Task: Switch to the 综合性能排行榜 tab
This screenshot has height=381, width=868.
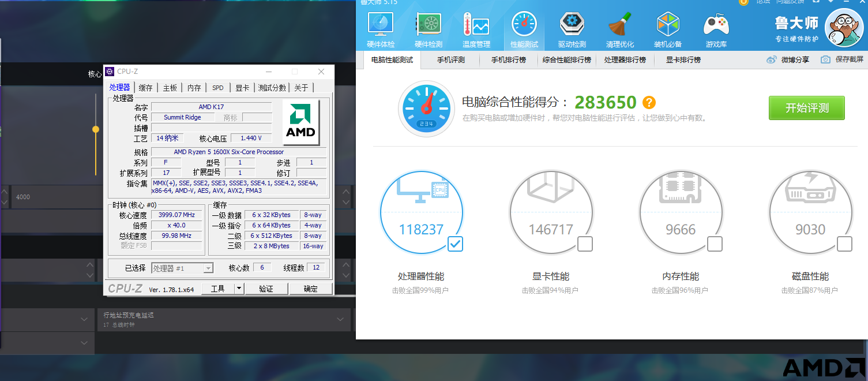Action: (567, 60)
